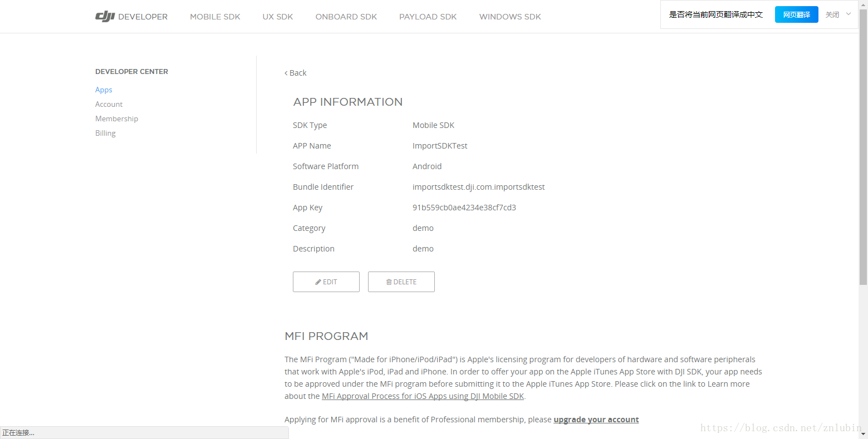Go to Account in the sidebar
This screenshot has width=868, height=439.
(109, 104)
